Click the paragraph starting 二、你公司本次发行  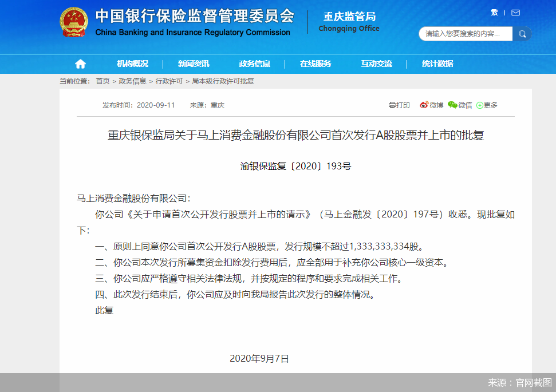point(271,263)
